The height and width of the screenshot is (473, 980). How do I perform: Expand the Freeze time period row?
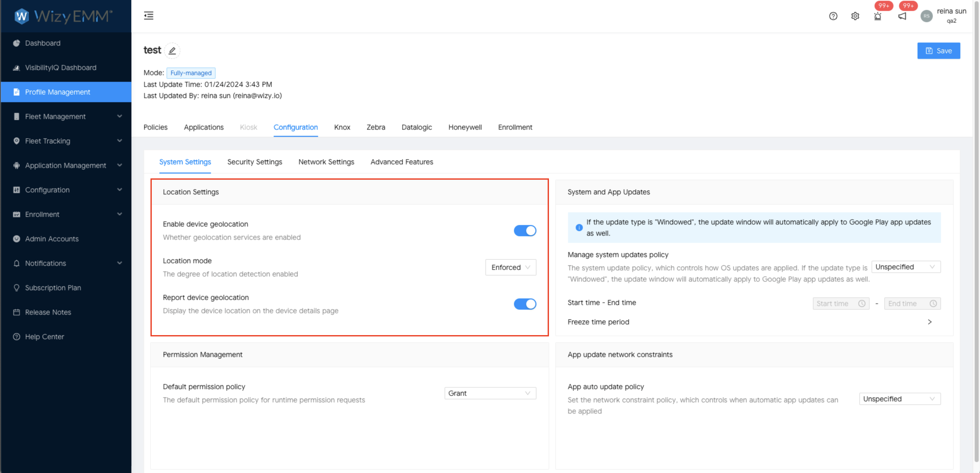(x=929, y=322)
